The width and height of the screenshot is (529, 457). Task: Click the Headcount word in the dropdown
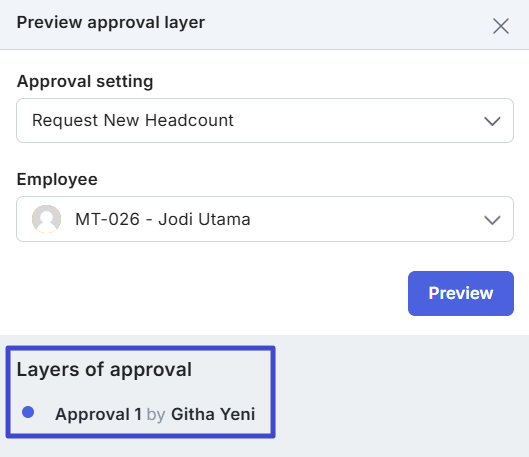(x=189, y=120)
